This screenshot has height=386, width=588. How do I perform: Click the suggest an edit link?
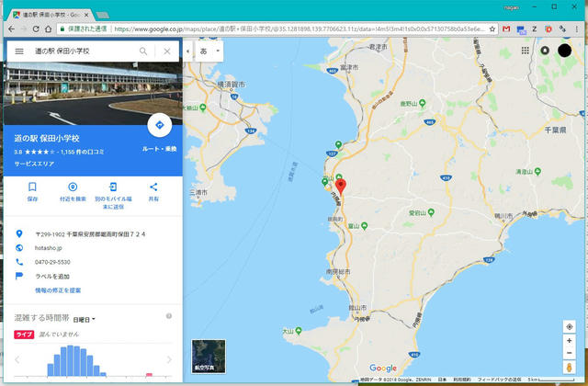coord(58,290)
